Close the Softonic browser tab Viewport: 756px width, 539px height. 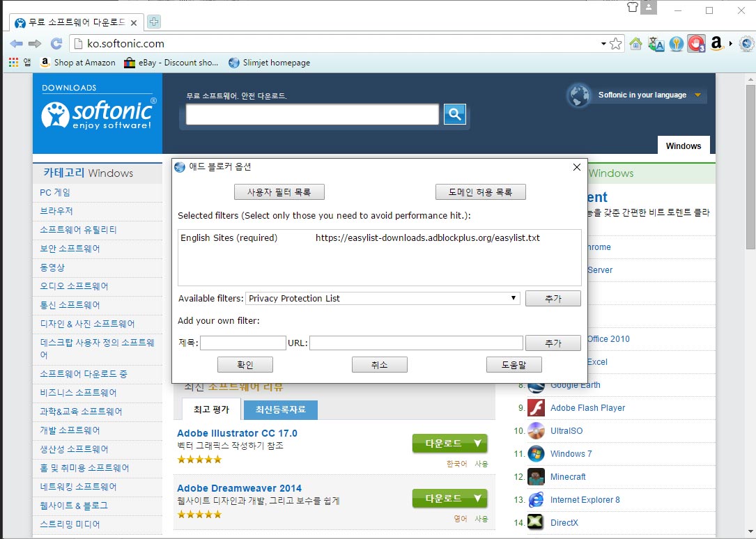[x=134, y=23]
